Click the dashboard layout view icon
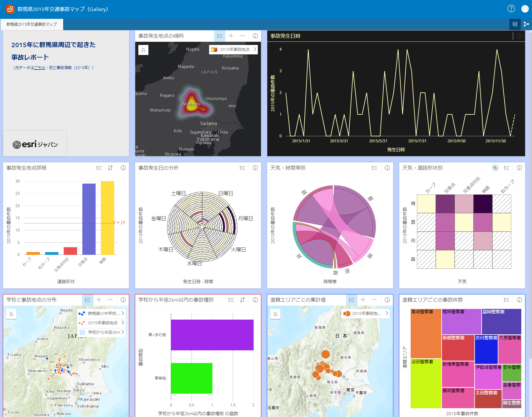This screenshot has height=417, width=532. point(515,24)
